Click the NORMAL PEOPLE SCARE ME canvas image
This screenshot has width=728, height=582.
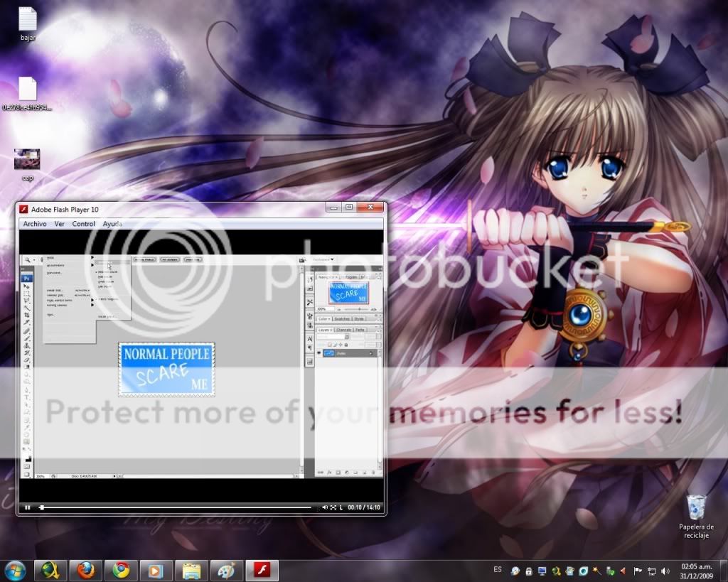[166, 370]
